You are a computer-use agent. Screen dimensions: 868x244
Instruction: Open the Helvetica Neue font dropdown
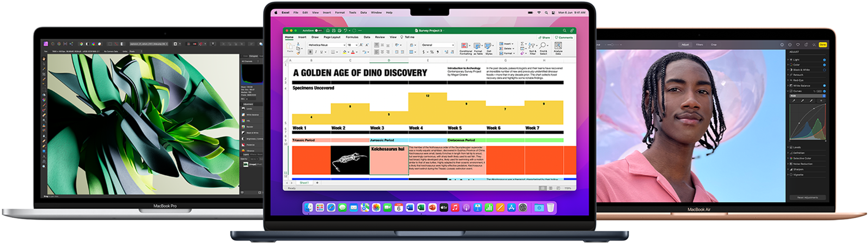click(325, 45)
